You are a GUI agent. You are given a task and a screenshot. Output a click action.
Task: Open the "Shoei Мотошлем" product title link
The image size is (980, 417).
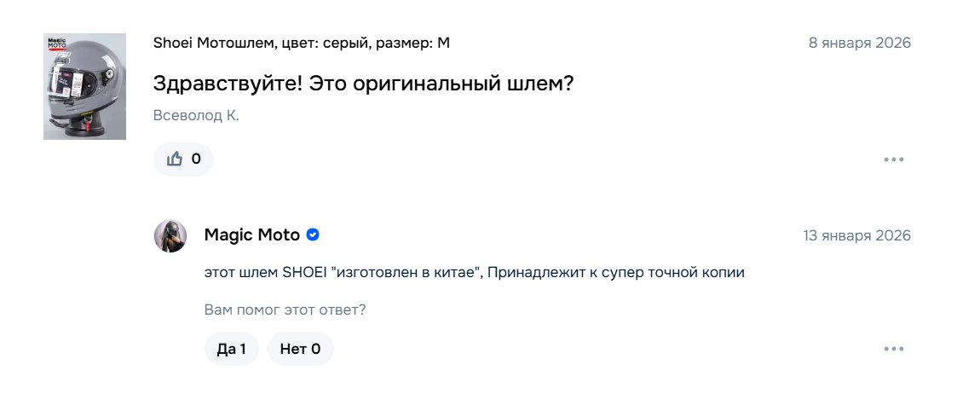[x=213, y=43]
